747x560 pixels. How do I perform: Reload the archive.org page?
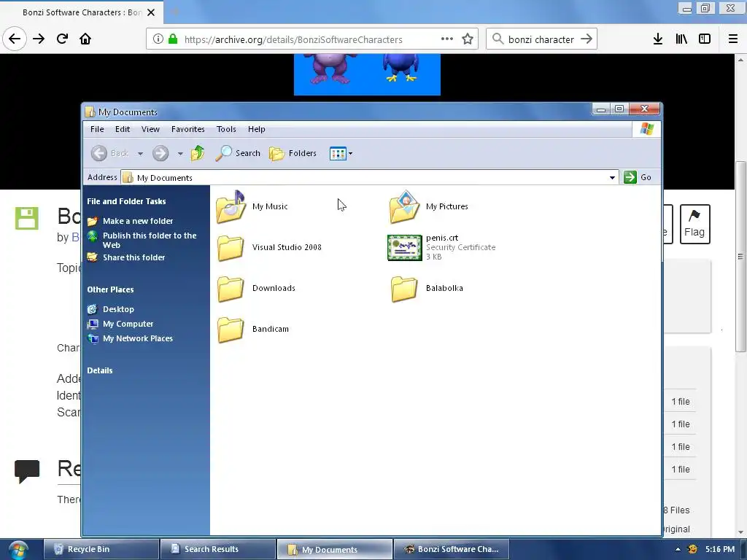coord(63,39)
